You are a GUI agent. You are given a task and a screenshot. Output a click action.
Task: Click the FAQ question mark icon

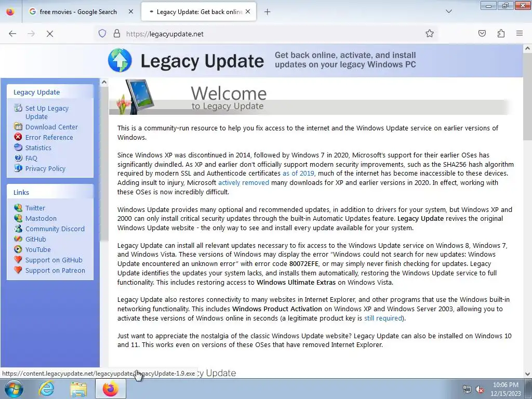pos(18,158)
